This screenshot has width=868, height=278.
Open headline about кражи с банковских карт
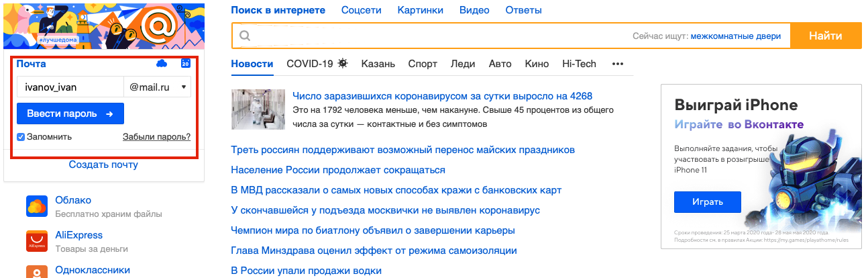[x=396, y=190]
